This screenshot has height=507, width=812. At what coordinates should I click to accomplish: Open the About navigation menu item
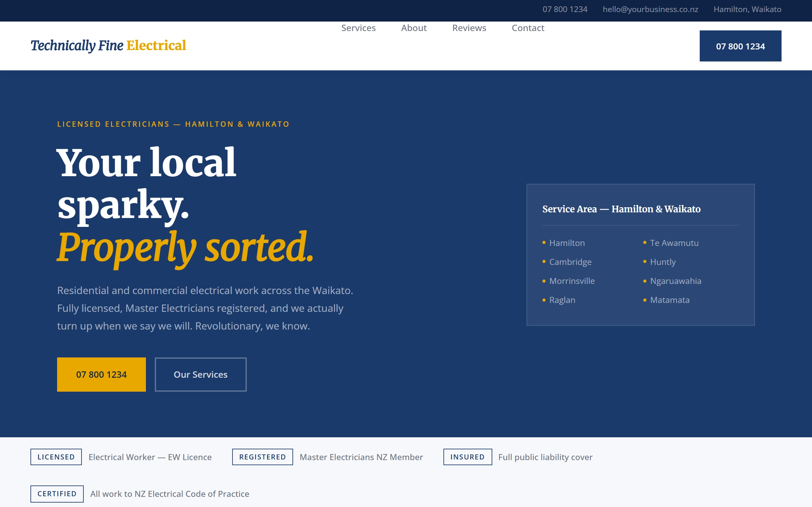coord(414,28)
